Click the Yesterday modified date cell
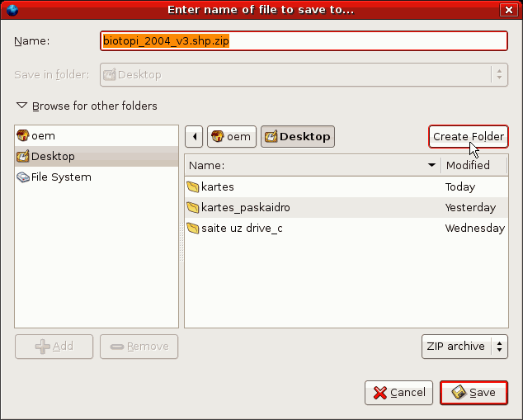 [x=470, y=207]
